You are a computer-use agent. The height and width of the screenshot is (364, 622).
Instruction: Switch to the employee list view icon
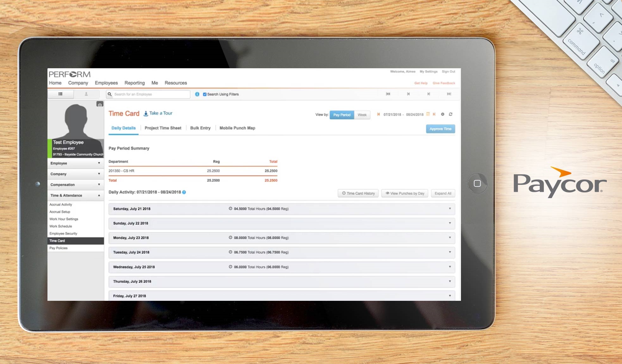(x=60, y=94)
